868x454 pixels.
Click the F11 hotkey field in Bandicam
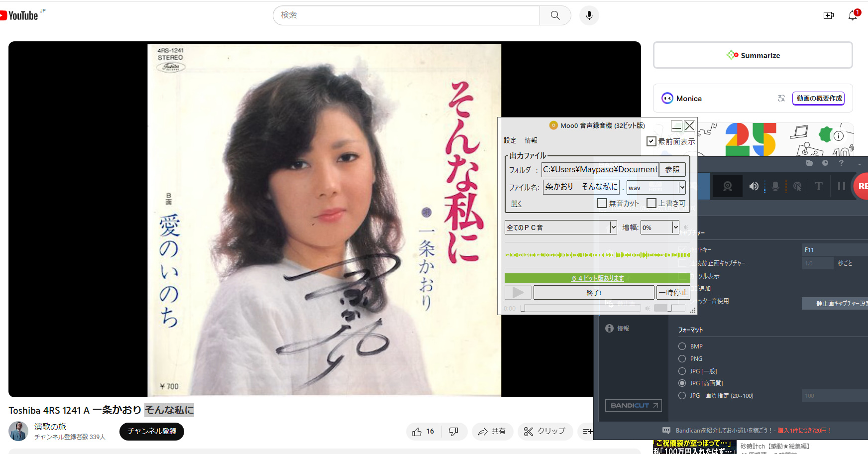[835, 250]
